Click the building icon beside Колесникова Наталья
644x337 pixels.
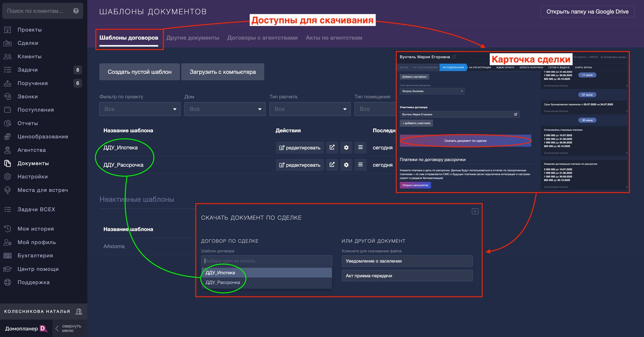pyautogui.click(x=79, y=311)
